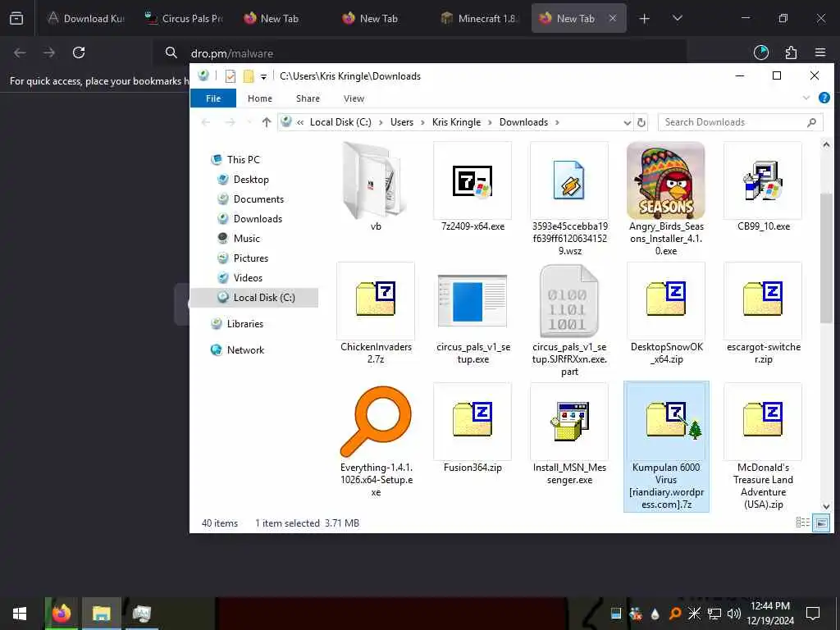Click Kris Kringle breadcrumb
The width and height of the screenshot is (840, 630).
pos(456,122)
